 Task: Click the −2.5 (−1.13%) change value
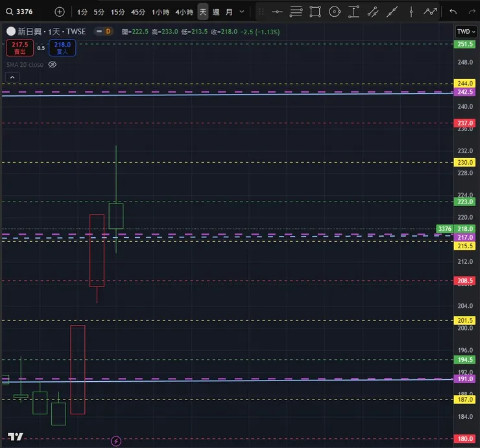tap(260, 32)
